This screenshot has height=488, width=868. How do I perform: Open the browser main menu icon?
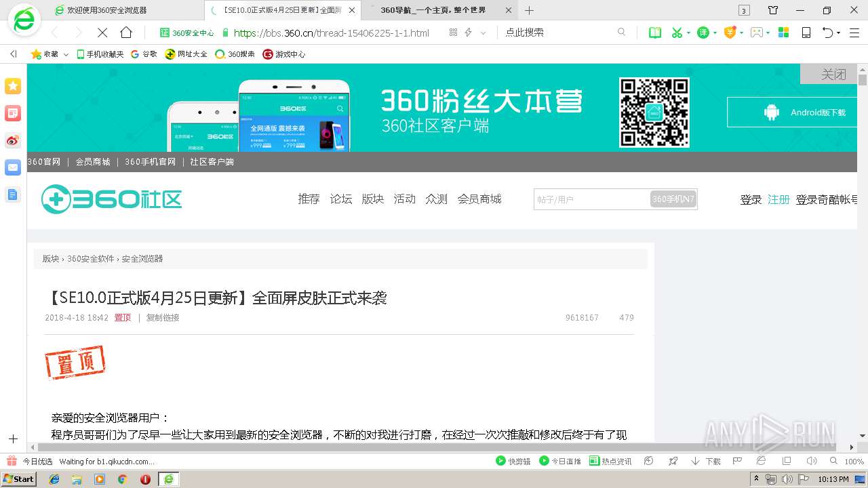tap(856, 33)
